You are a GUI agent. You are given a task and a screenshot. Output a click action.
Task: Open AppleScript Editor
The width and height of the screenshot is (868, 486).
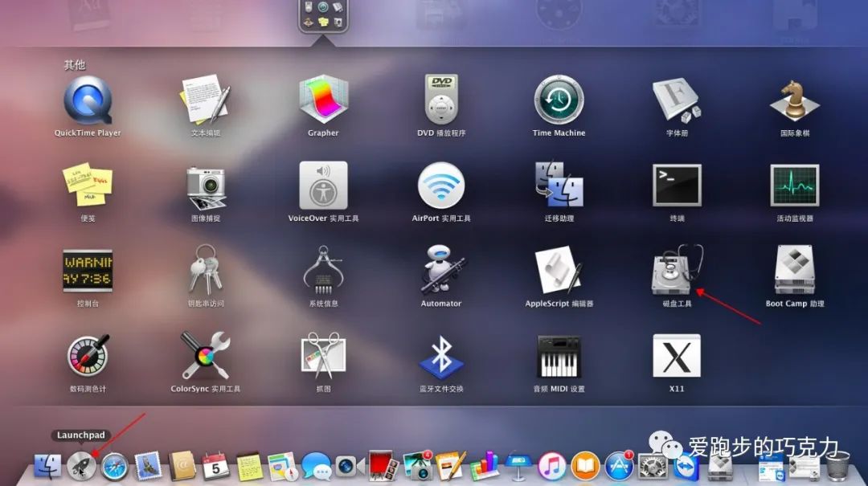pyautogui.click(x=559, y=271)
